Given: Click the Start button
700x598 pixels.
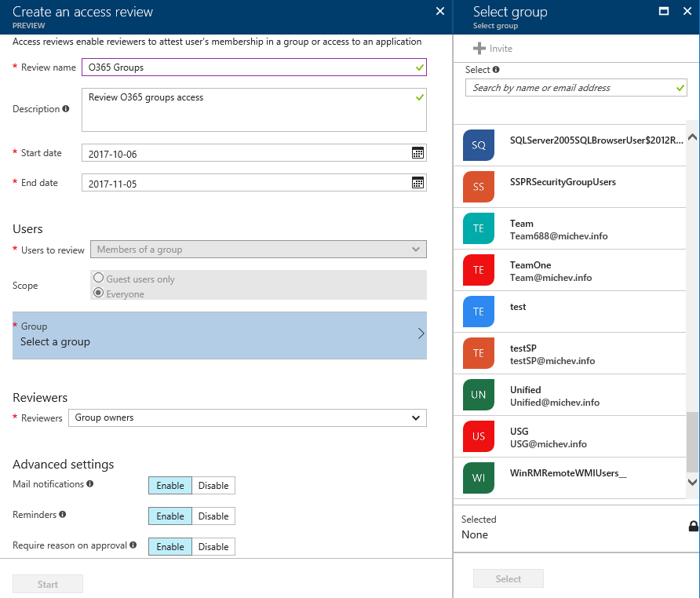Looking at the screenshot, I should point(48,584).
